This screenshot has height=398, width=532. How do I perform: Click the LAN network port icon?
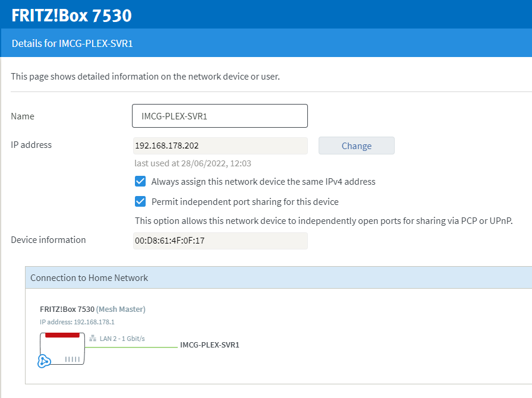click(x=93, y=339)
